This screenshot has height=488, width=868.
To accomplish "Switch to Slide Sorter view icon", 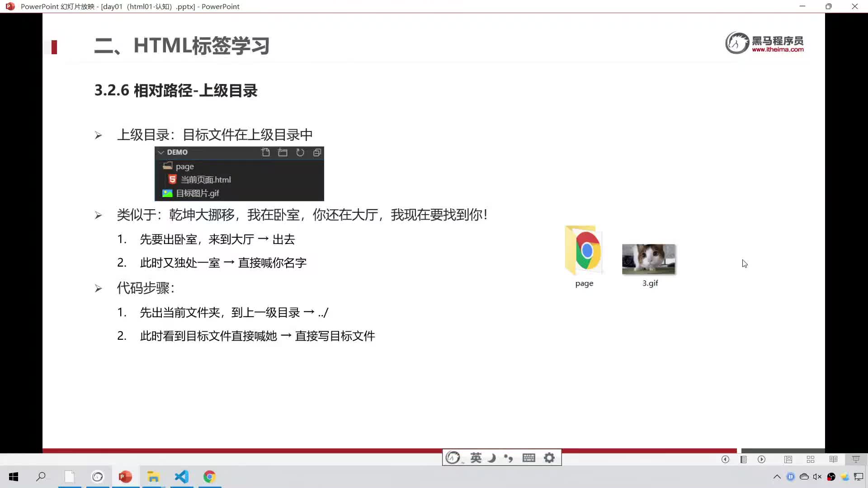I will 811,459.
